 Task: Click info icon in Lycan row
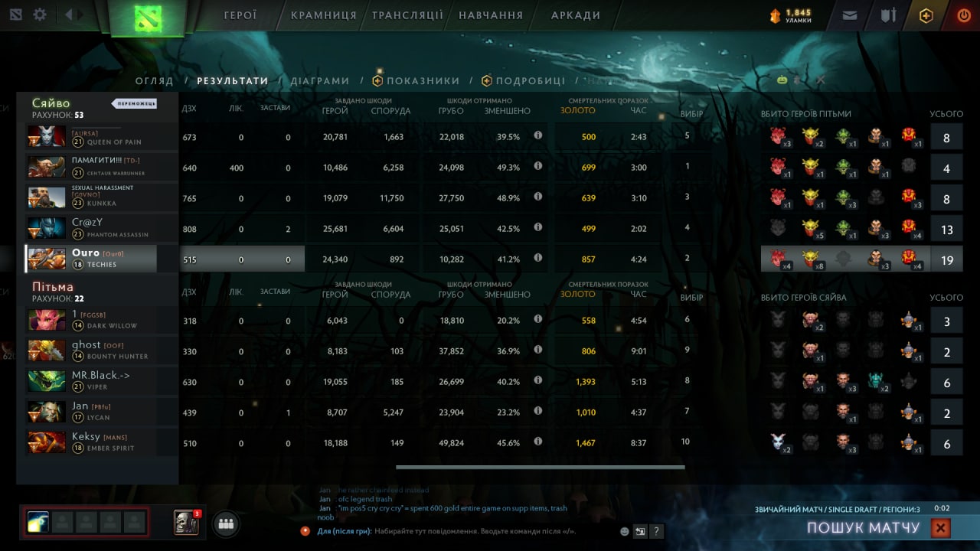pyautogui.click(x=537, y=411)
